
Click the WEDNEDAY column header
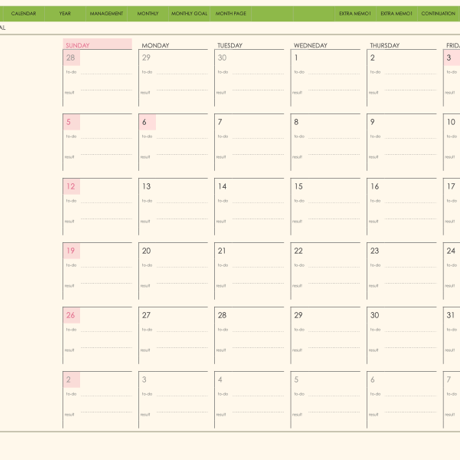pyautogui.click(x=310, y=45)
